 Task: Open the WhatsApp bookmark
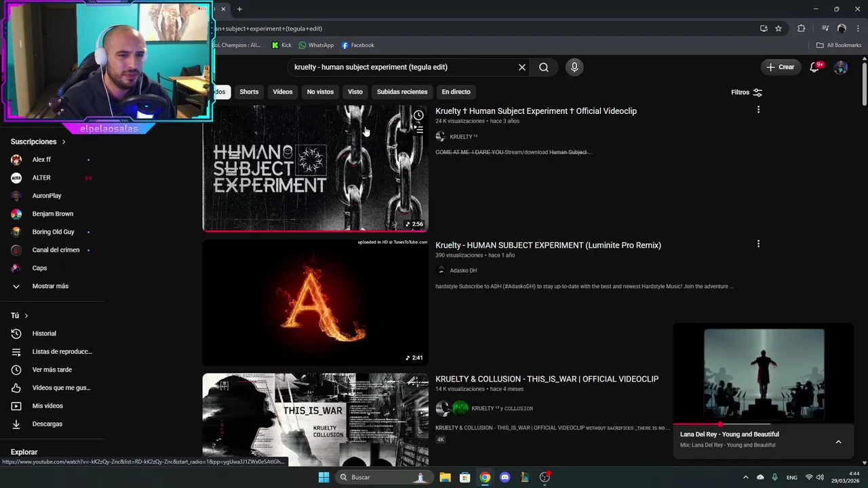pos(316,45)
